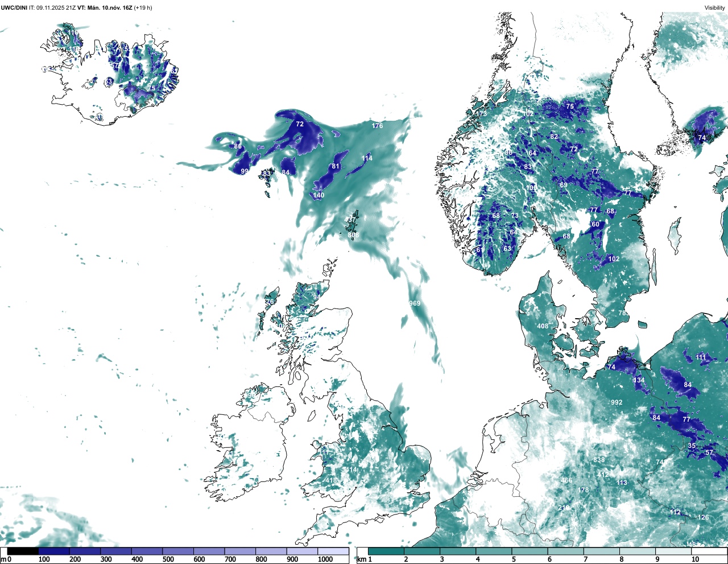Select the '466' value over Germany

click(x=566, y=480)
